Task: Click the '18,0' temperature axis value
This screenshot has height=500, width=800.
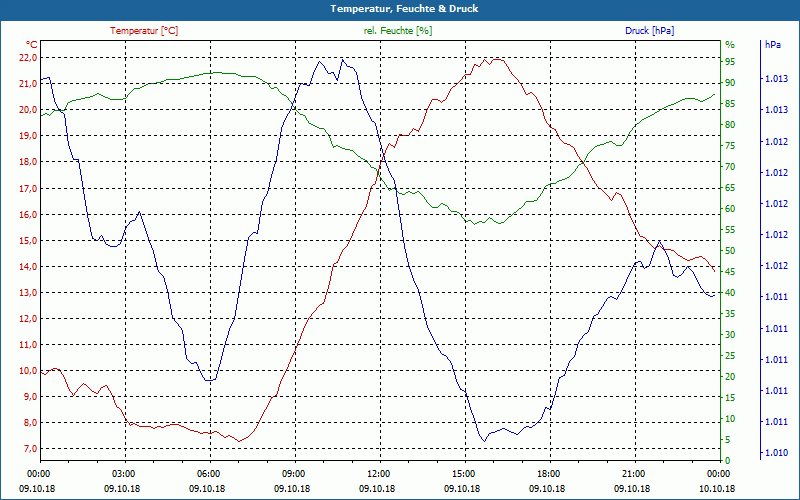Action: click(x=28, y=162)
